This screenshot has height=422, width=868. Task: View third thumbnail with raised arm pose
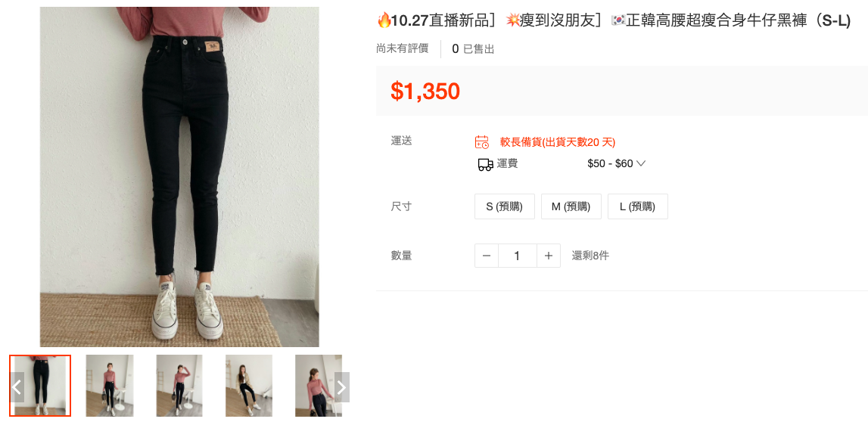[x=179, y=386]
